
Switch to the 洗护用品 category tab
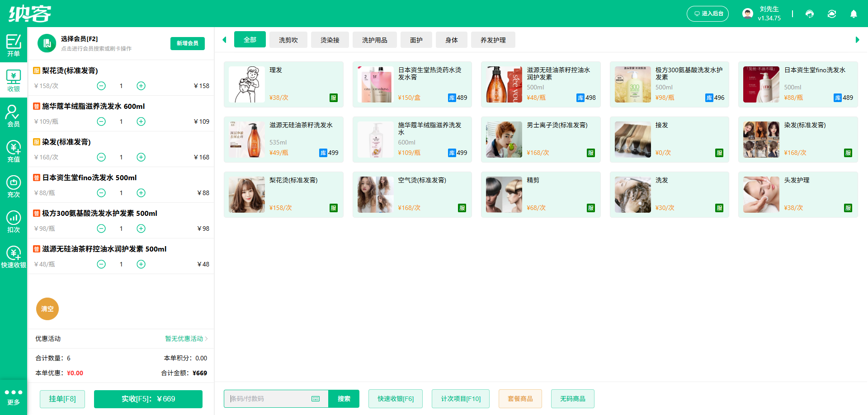[375, 40]
